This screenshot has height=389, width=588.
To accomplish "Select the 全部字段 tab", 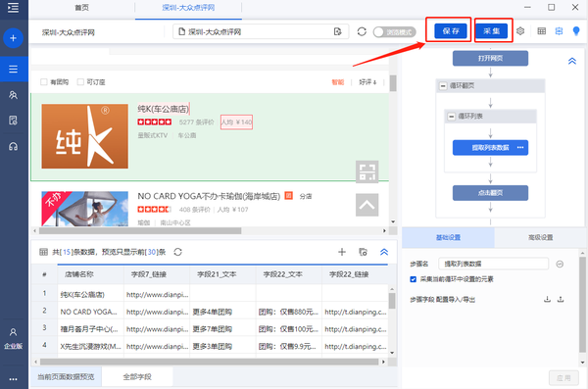I will [137, 376].
